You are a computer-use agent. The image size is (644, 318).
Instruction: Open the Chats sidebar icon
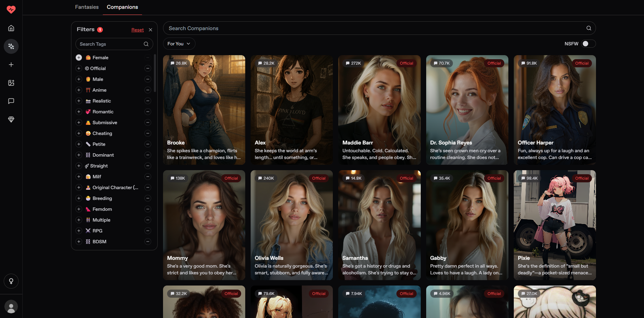pyautogui.click(x=11, y=101)
